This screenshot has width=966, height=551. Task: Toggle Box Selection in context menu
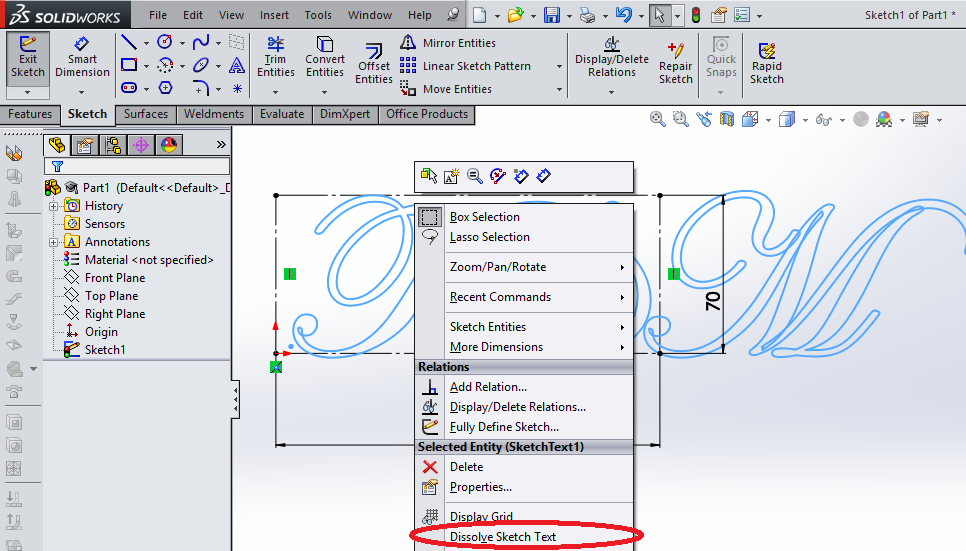tap(525, 217)
